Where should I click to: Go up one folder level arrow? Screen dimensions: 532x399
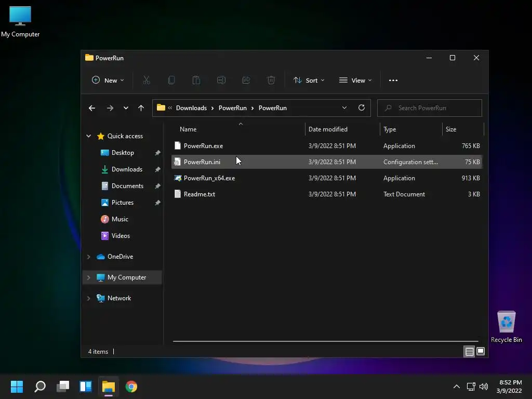[x=141, y=108]
